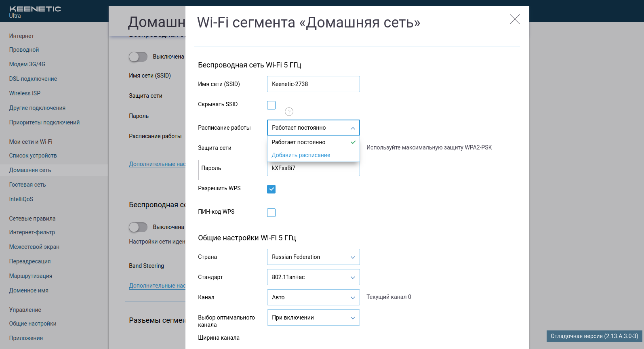Click the Band Steering label
The width and height of the screenshot is (644, 349).
(x=146, y=266)
